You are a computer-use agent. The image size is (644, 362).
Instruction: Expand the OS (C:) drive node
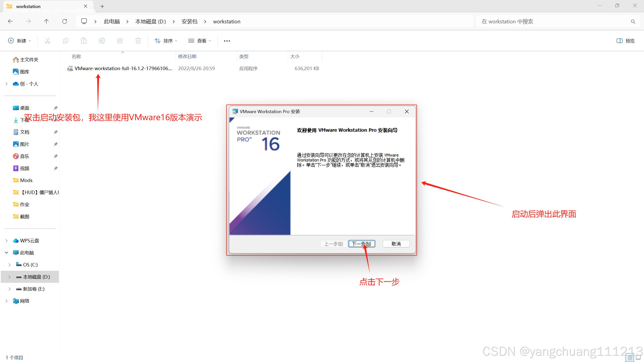click(10, 265)
